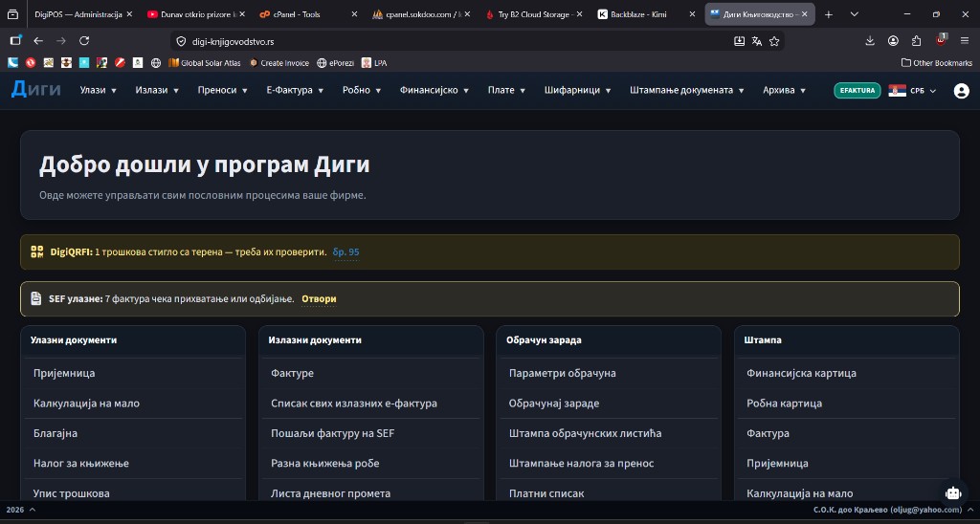Switch to the cpanel.sokdoo.com tab
The height and width of the screenshot is (524, 980).
point(415,14)
